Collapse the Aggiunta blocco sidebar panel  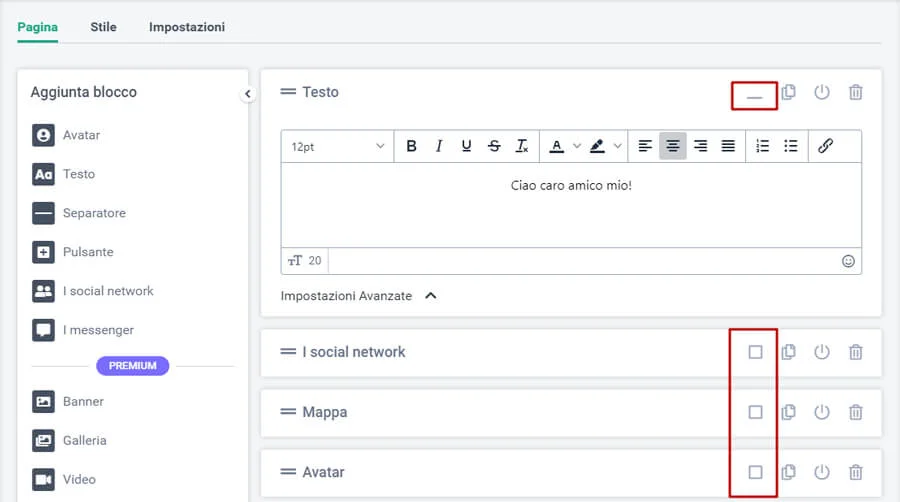(248, 94)
